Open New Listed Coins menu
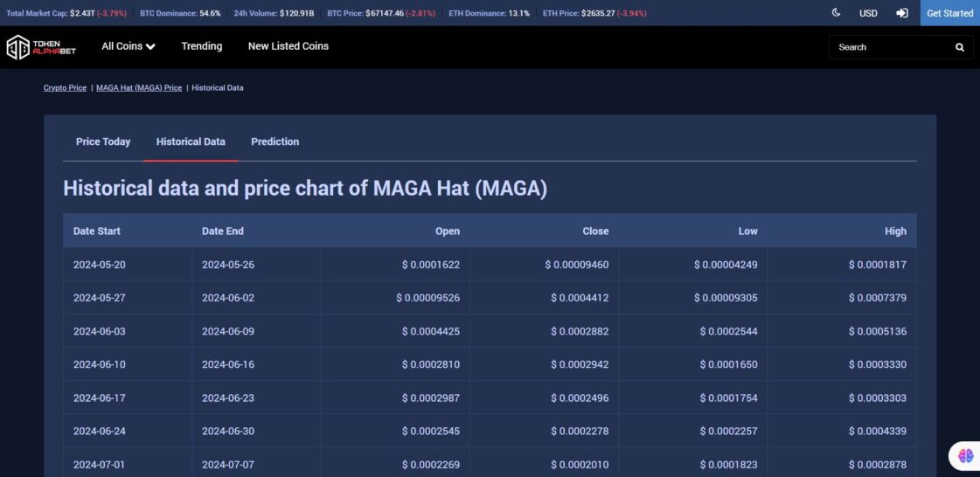This screenshot has width=980, height=477. tap(288, 46)
